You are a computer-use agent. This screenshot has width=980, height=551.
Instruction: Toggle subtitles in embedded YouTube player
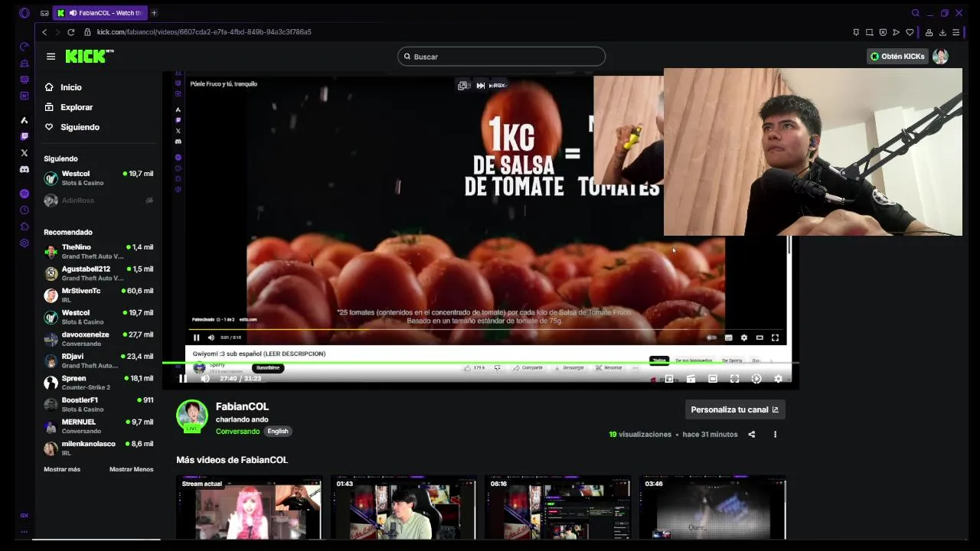pos(728,337)
